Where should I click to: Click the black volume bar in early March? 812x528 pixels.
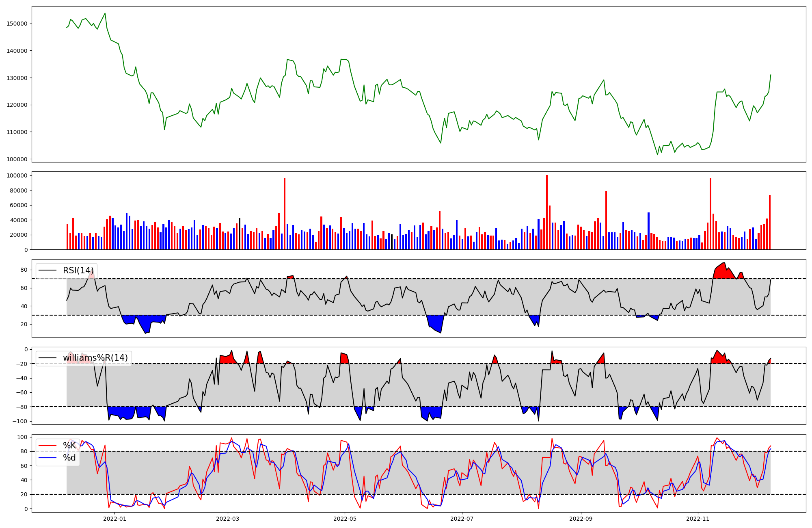click(x=240, y=234)
